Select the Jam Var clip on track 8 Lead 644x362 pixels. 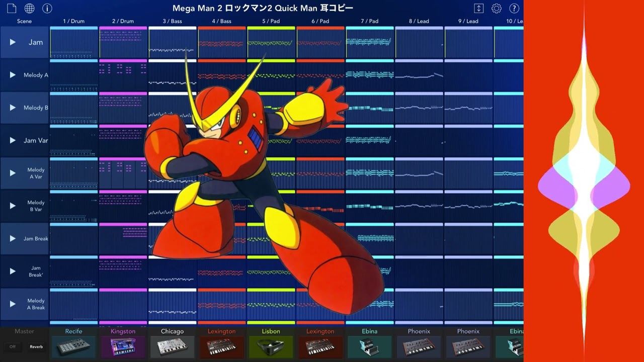point(419,140)
